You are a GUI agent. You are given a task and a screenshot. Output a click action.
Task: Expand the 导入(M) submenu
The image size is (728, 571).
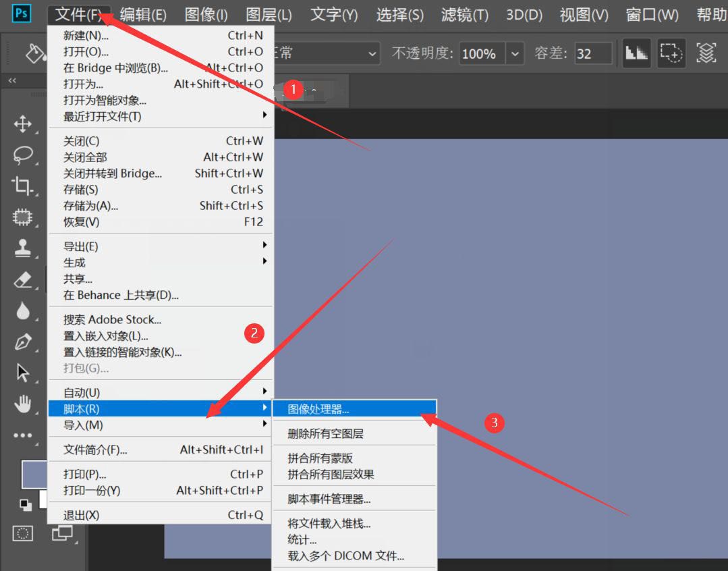click(161, 425)
